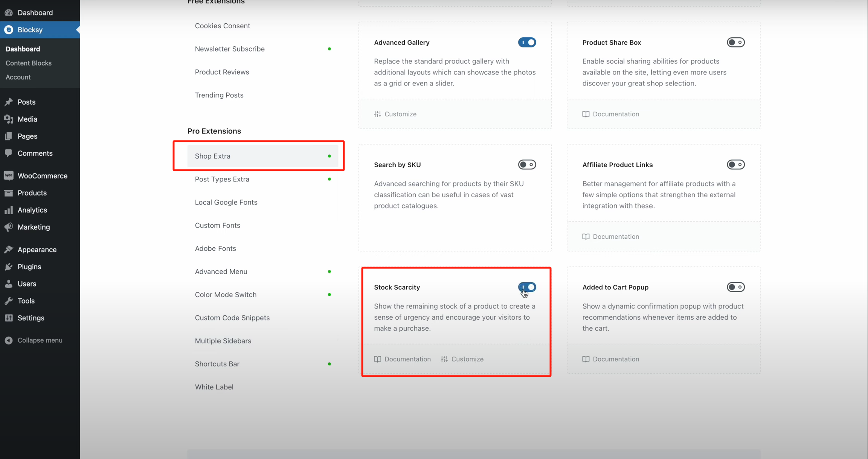Viewport: 868px width, 459px height.
Task: Disable the Advanced Gallery toggle
Action: click(x=527, y=42)
